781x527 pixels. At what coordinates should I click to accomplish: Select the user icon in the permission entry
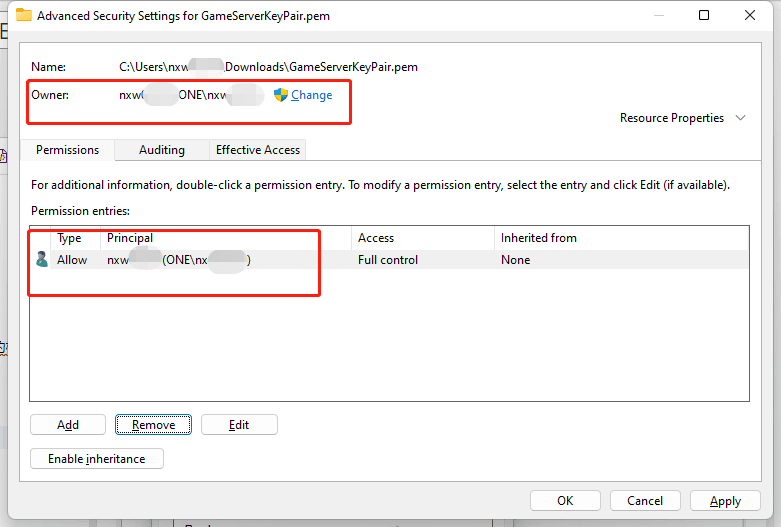(x=42, y=260)
